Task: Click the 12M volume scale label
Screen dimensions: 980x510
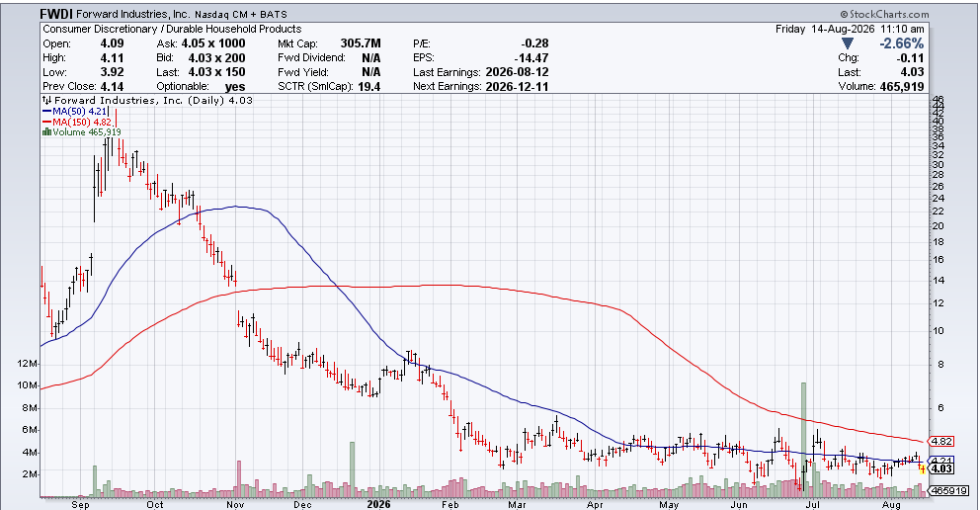Action: 28,363
